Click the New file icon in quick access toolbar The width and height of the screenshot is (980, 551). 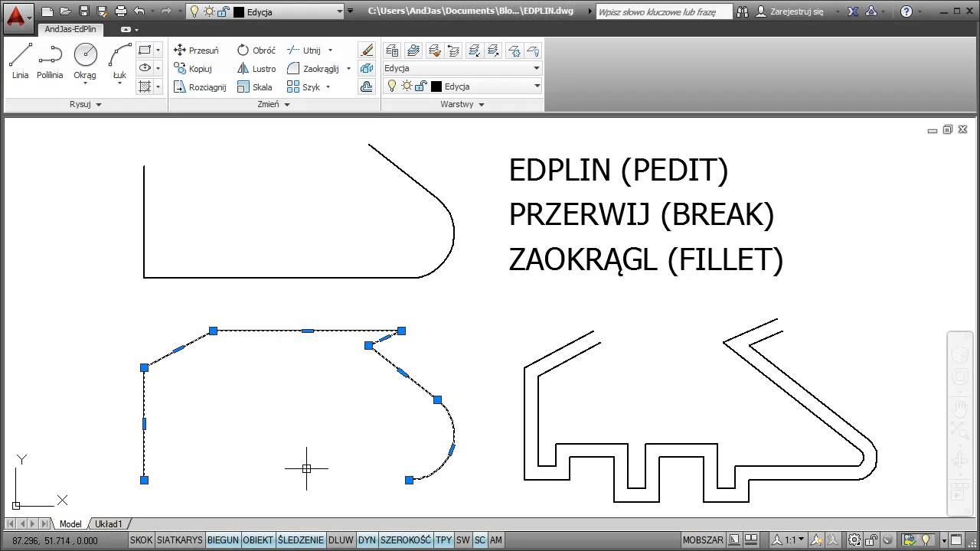(x=47, y=11)
